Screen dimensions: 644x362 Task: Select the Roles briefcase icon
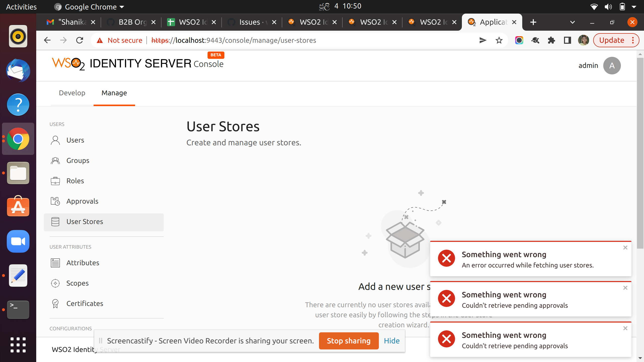click(55, 181)
